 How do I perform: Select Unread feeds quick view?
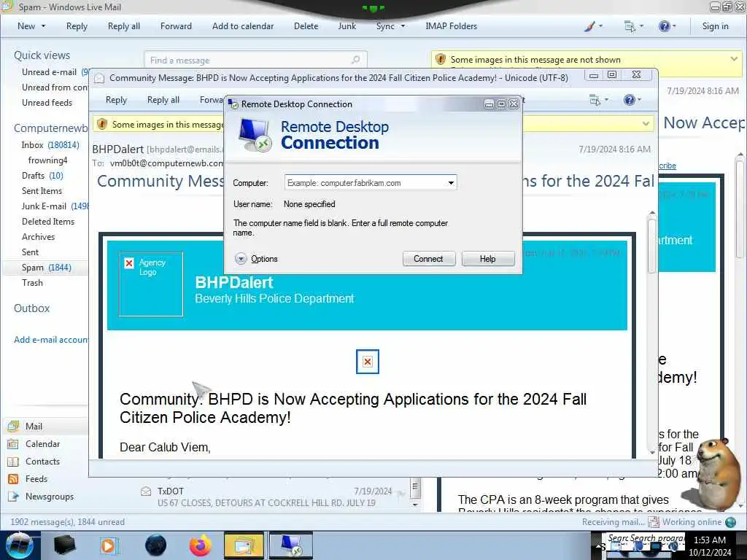coord(47,102)
